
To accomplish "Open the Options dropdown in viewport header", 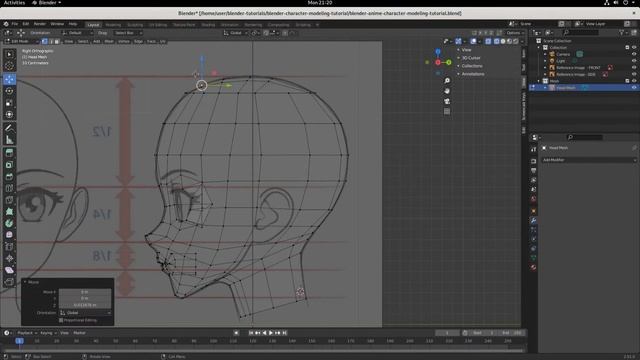I will (x=514, y=33).
